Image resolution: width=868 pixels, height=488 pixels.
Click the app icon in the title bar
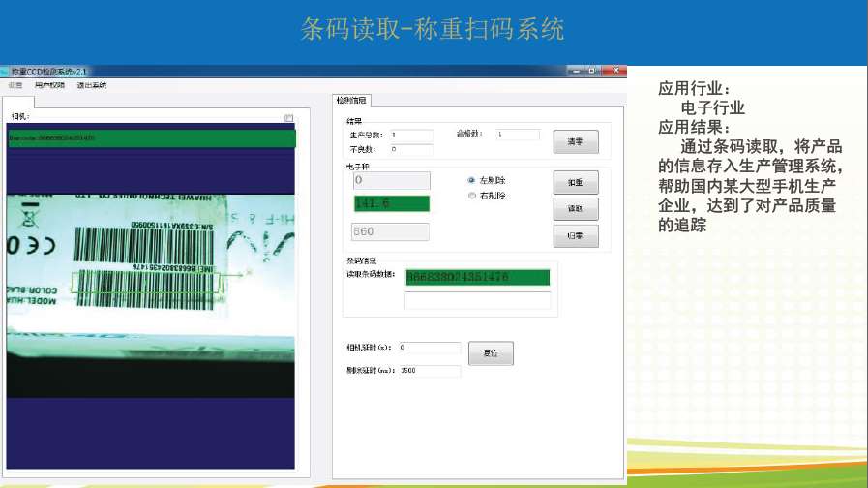pyautogui.click(x=5, y=72)
